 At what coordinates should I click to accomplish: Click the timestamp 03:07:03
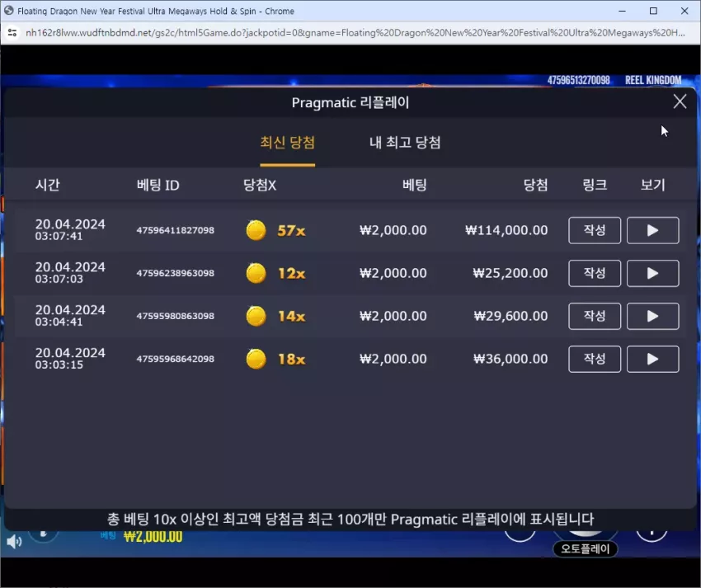coord(59,279)
